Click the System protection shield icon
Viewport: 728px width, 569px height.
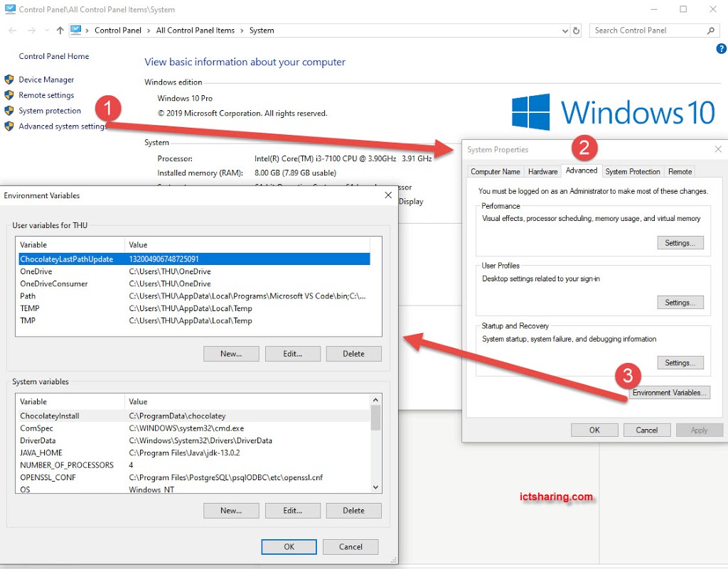[9, 111]
